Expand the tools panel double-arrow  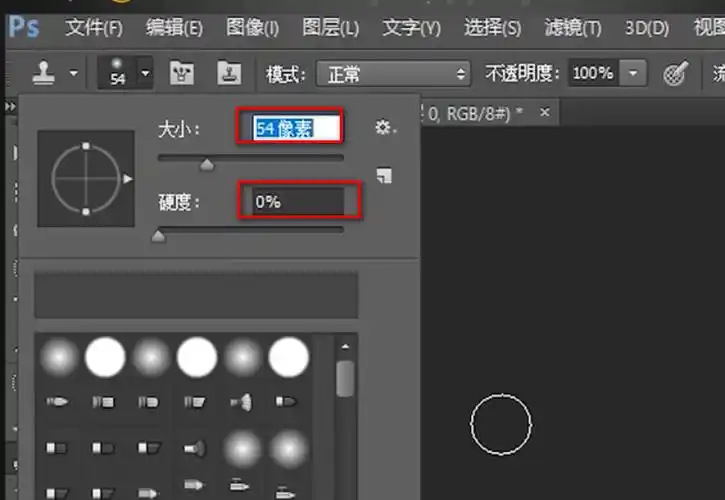(x=10, y=107)
